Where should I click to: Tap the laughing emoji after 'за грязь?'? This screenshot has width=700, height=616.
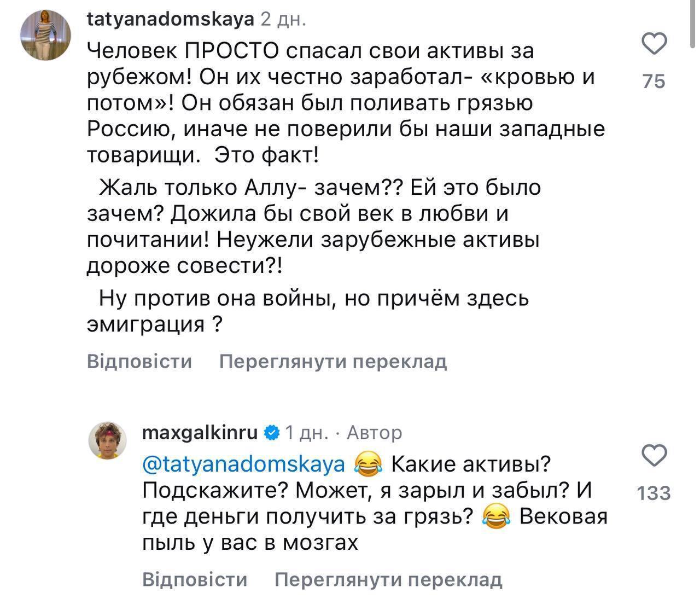coord(495,515)
